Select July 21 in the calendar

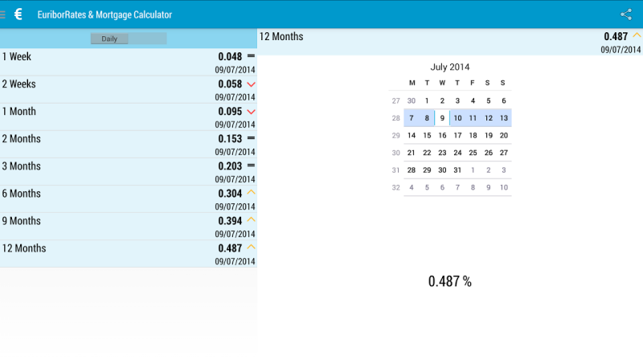pos(412,153)
